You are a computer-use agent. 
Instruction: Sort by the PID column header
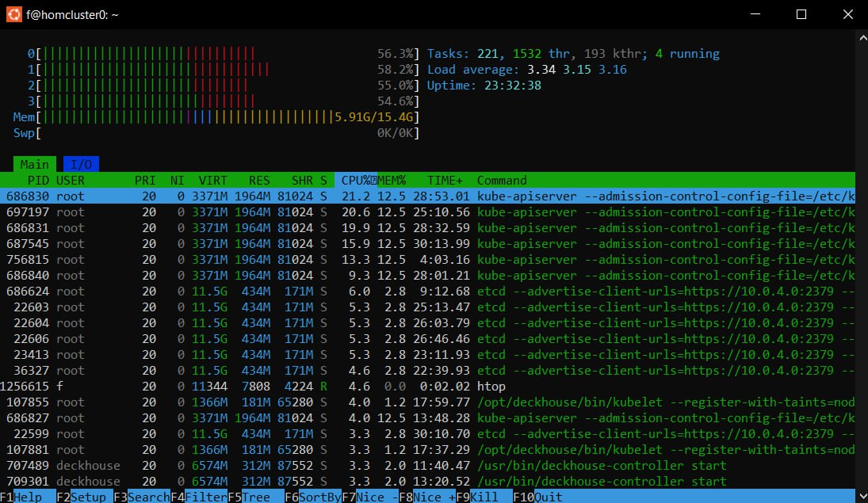click(x=38, y=181)
